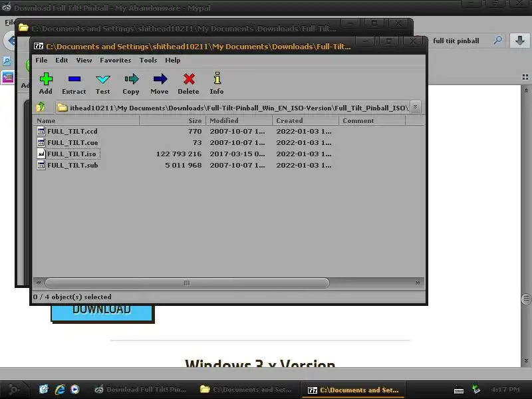Select the FULL_TILT.sub file
532x399 pixels.
[72, 165]
